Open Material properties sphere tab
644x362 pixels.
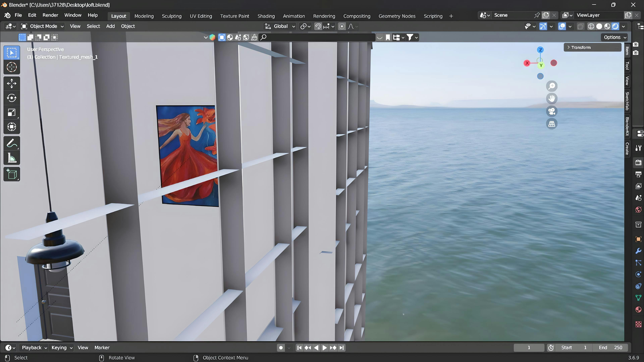(638, 310)
